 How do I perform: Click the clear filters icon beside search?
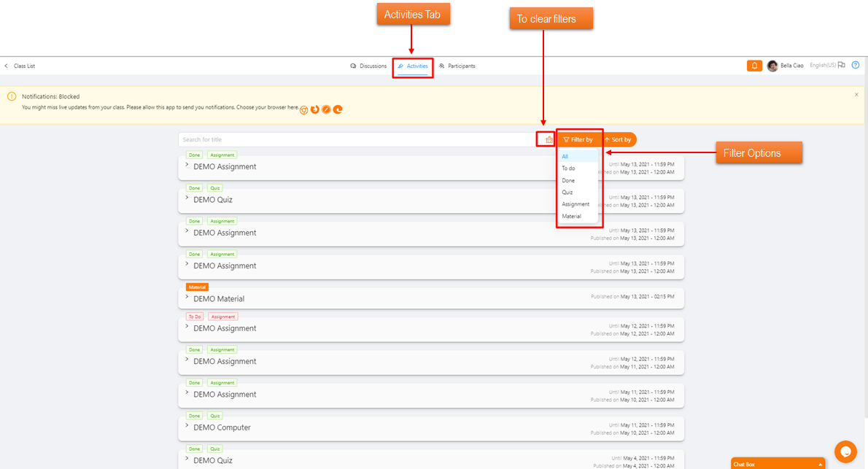point(549,139)
